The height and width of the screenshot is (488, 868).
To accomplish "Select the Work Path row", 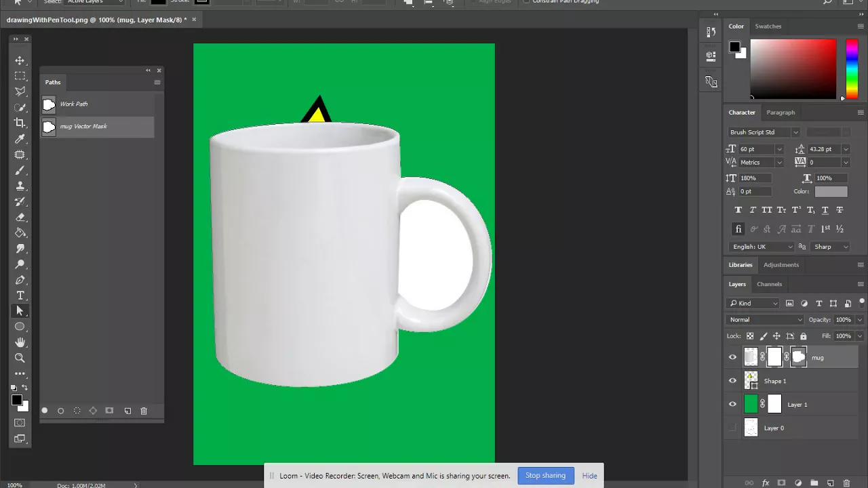I will point(97,104).
